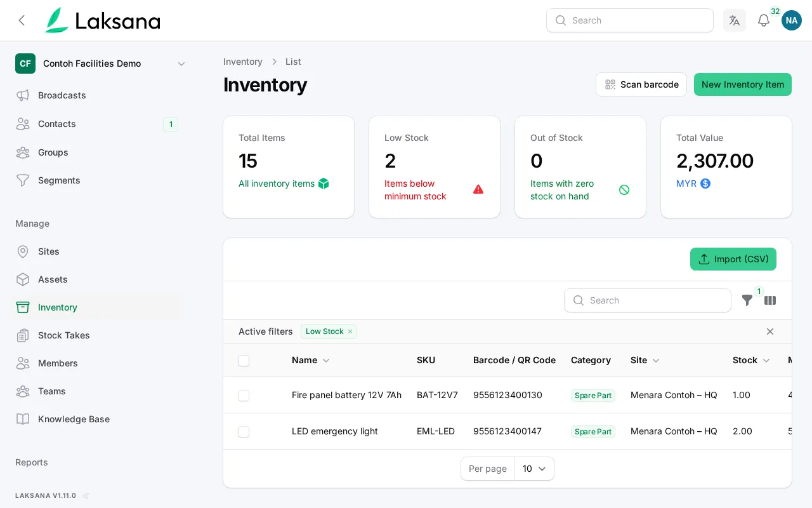Clear all active filters
812x508 pixels.
click(770, 331)
